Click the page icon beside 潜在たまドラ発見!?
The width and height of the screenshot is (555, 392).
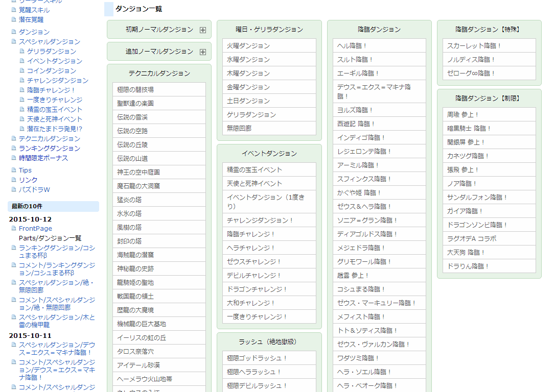22,129
